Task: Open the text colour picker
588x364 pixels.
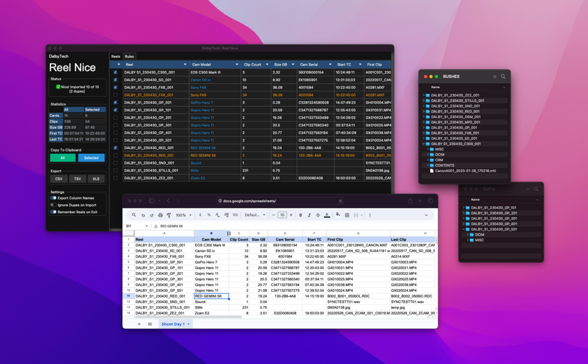Action: [327, 215]
